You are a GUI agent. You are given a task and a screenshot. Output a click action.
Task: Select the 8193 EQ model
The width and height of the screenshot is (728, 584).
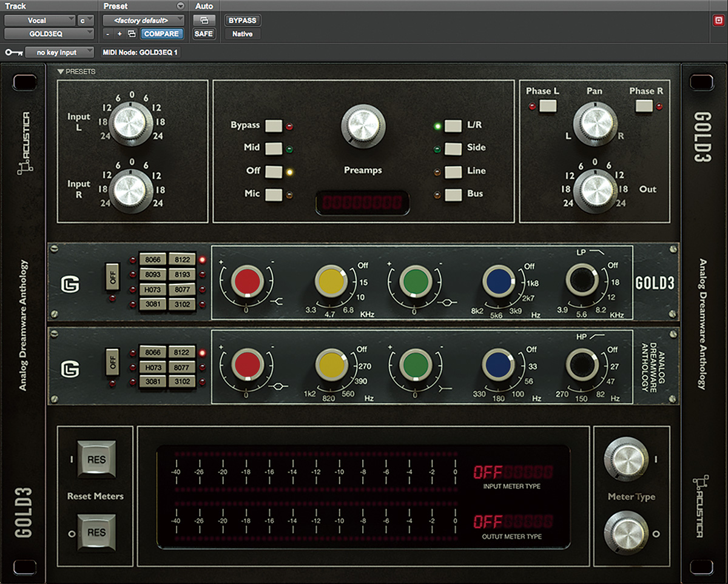click(x=181, y=275)
